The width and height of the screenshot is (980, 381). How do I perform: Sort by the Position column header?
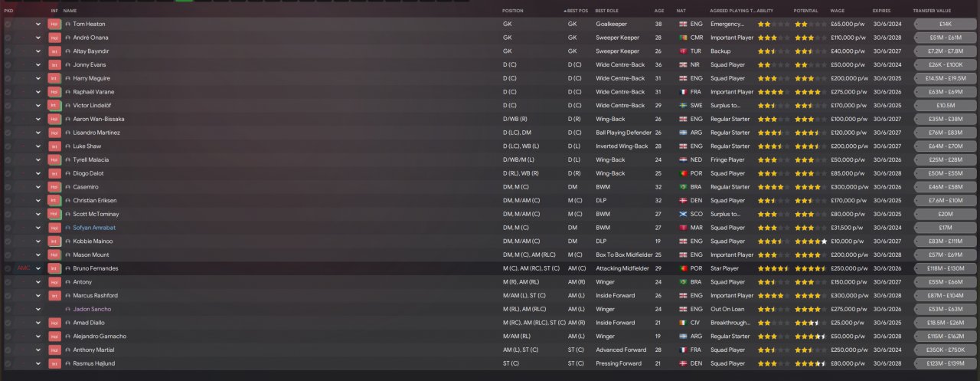(x=513, y=11)
